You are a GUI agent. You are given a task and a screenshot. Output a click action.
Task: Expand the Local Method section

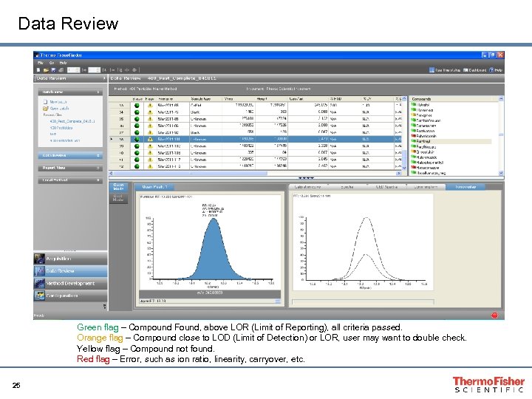[98, 180]
